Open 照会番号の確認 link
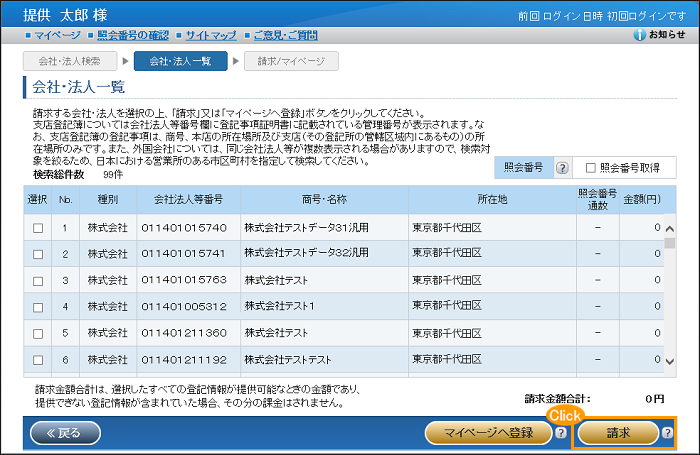Viewport: 700px width, 455px height. (133, 35)
